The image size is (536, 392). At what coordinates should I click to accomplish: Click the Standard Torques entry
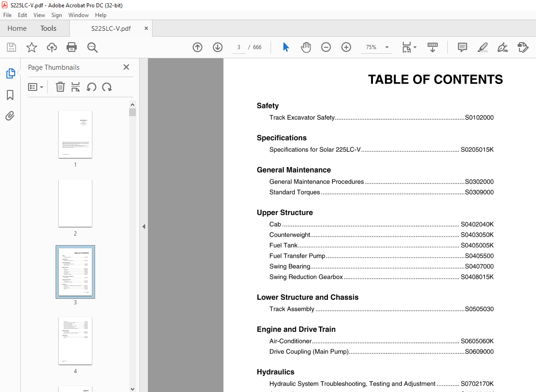point(381,192)
